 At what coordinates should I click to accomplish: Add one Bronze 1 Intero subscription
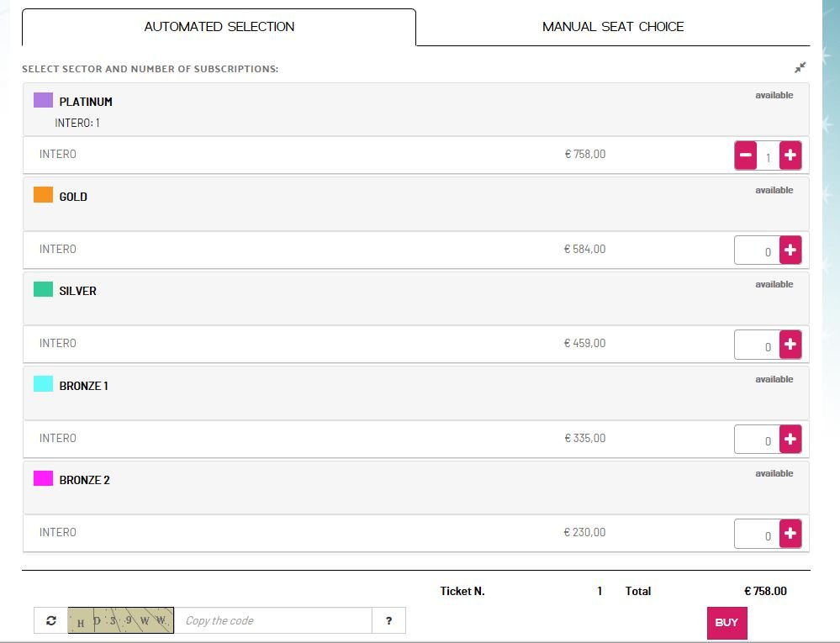click(x=790, y=439)
